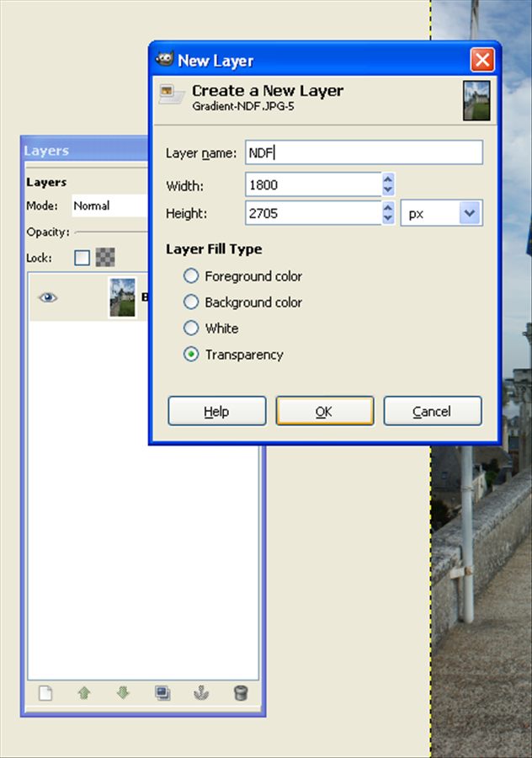The height and width of the screenshot is (758, 532).
Task: Decrease Width with the down stepper arrow
Action: coord(388,190)
